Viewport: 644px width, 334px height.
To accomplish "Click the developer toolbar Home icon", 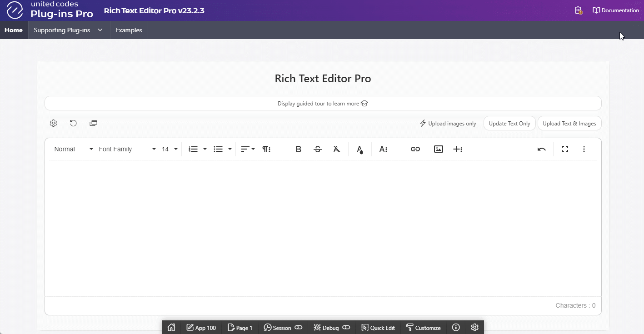I will coord(171,328).
